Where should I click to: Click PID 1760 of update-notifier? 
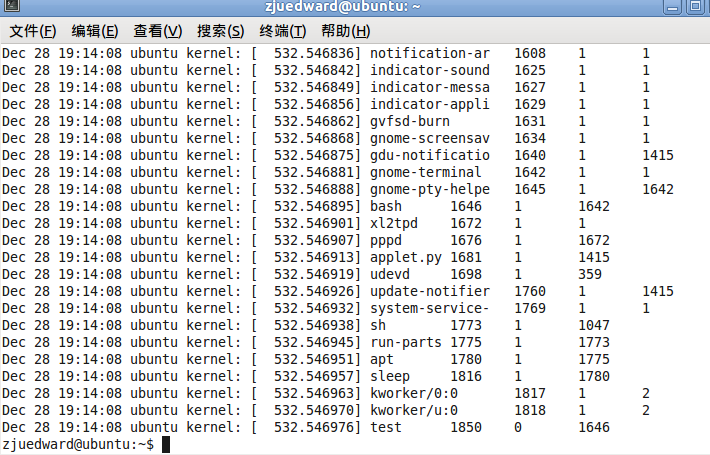coord(530,291)
